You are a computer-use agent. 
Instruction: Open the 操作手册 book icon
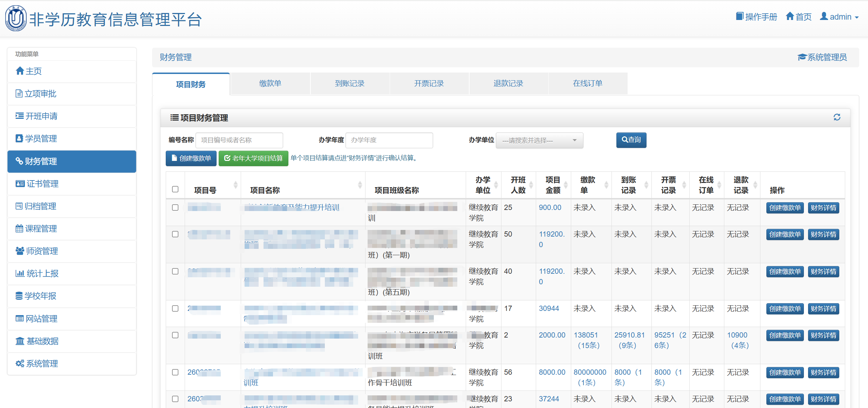click(739, 16)
